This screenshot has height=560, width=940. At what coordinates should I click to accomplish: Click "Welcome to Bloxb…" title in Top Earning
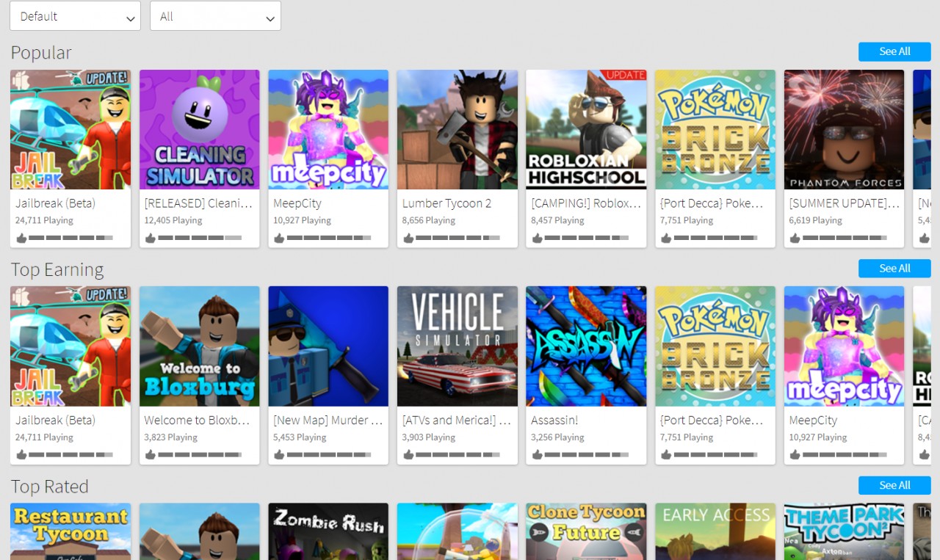(197, 420)
